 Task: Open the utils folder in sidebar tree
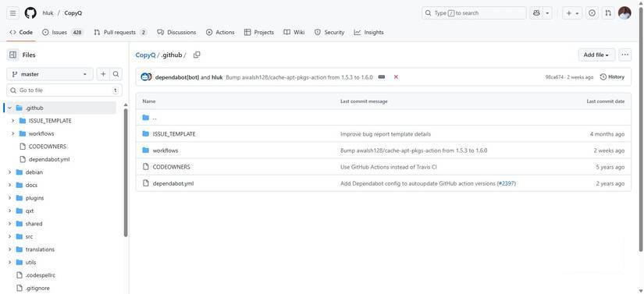30,263
